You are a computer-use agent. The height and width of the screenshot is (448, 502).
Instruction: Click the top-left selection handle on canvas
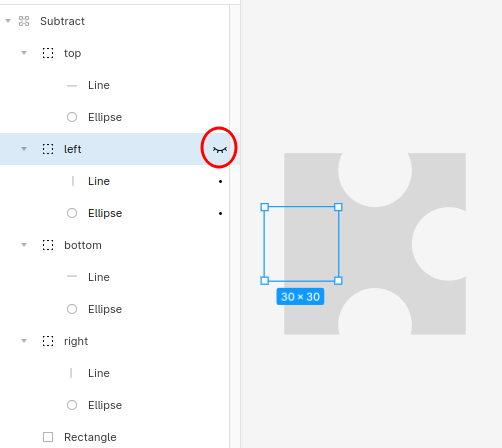(x=265, y=207)
